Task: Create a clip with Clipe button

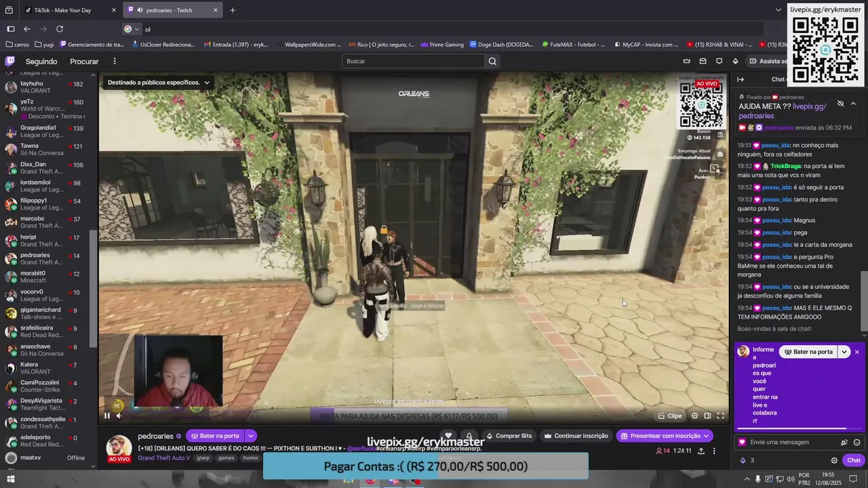Action: [670, 415]
